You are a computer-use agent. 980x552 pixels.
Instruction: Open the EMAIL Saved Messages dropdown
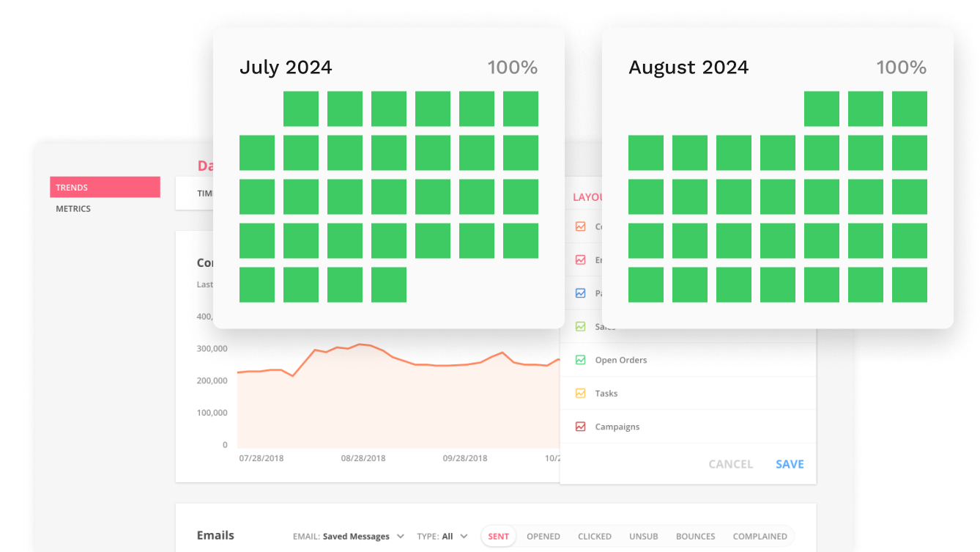point(349,537)
